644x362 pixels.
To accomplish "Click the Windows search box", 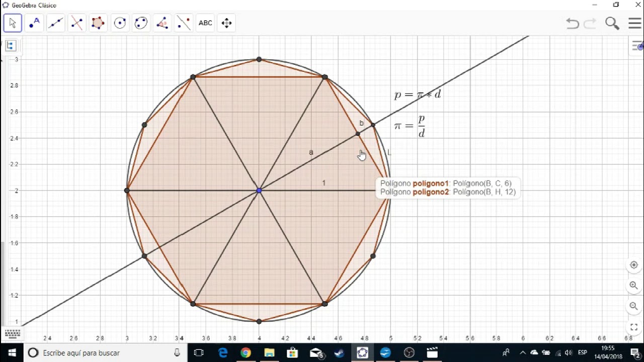I will tap(105, 353).
